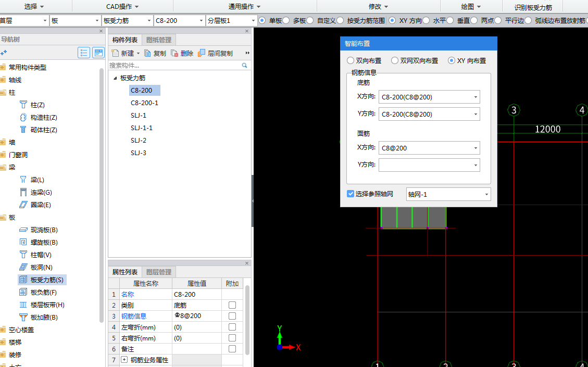Screen dimensions: 588x367
Task: Select the 双向布置 radio button
Action: coord(351,60)
